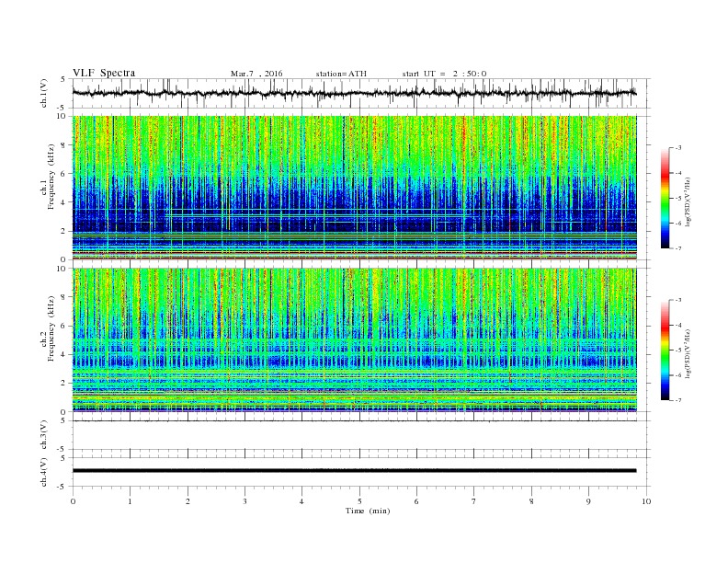Click inside the ch.1 spectrogram panel
Screen dimensions: 728x563
354,188
